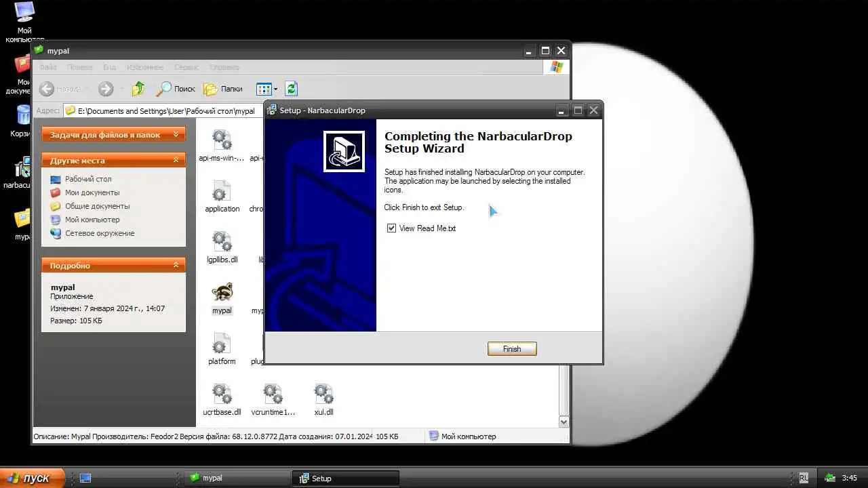Click the 105 КБ size in status bar
The height and width of the screenshot is (488, 868).
(x=387, y=436)
